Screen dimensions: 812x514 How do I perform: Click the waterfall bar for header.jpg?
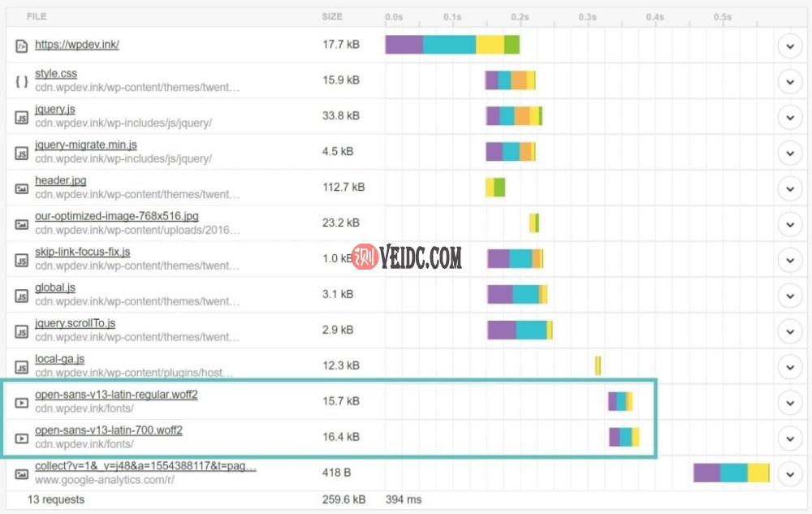[x=495, y=188]
